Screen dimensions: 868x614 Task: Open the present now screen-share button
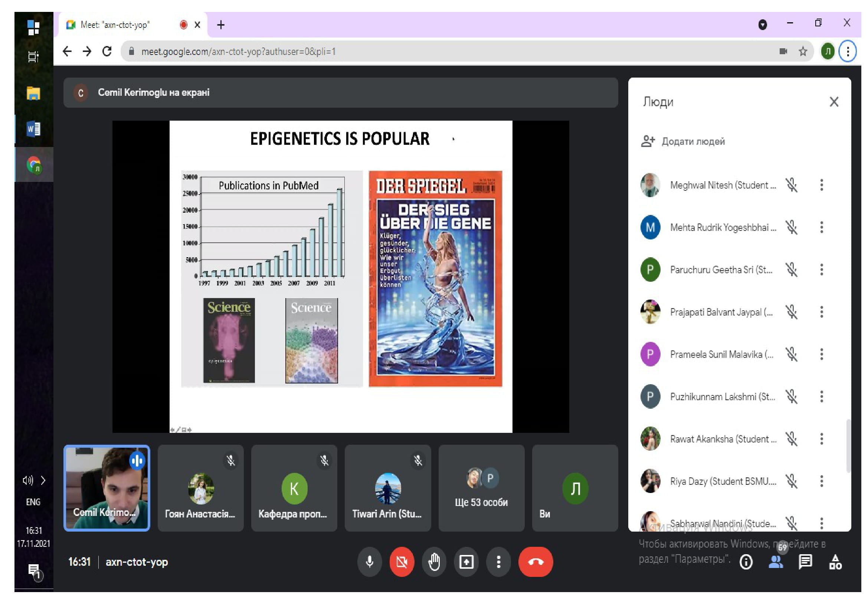[x=466, y=562]
